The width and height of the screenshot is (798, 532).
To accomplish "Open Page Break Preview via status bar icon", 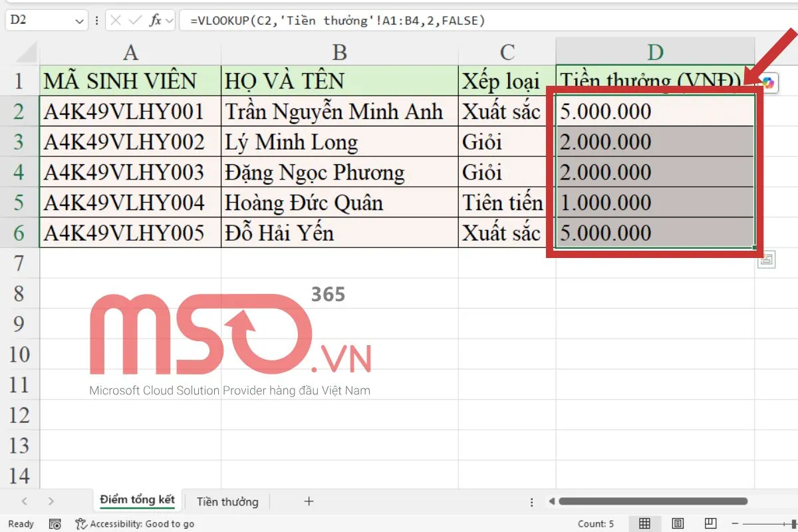I will click(x=712, y=523).
